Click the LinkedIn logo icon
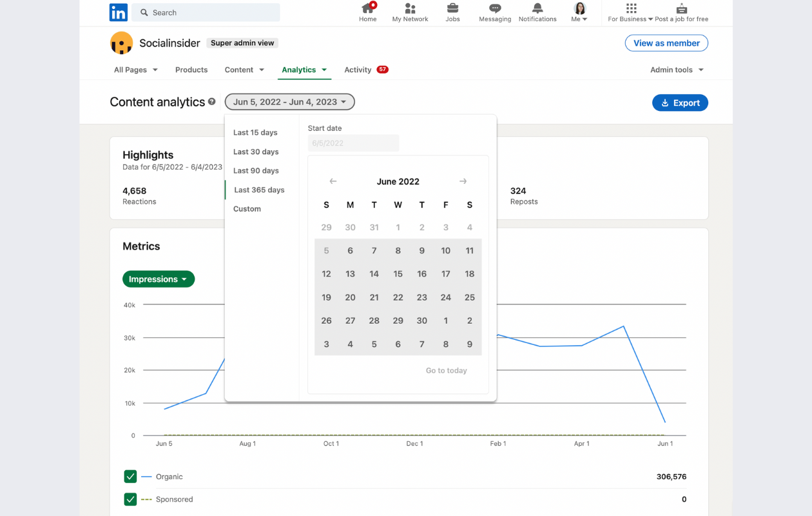 pos(119,12)
